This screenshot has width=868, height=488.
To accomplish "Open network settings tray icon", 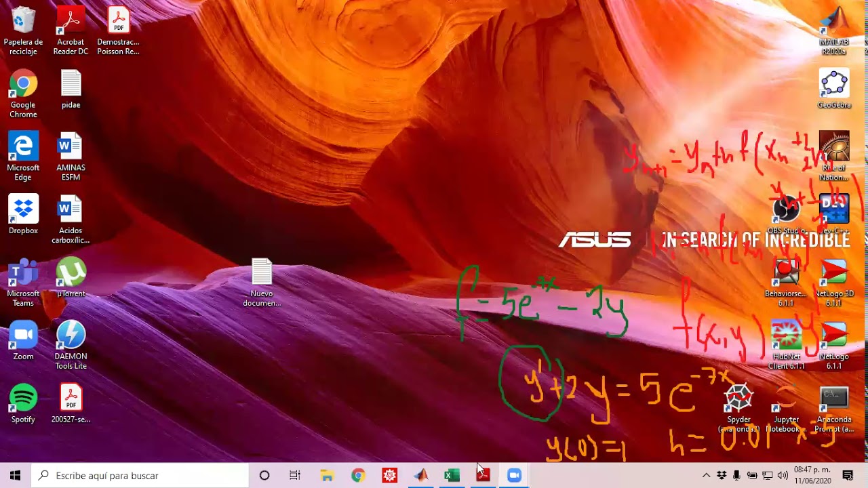I will tap(768, 475).
